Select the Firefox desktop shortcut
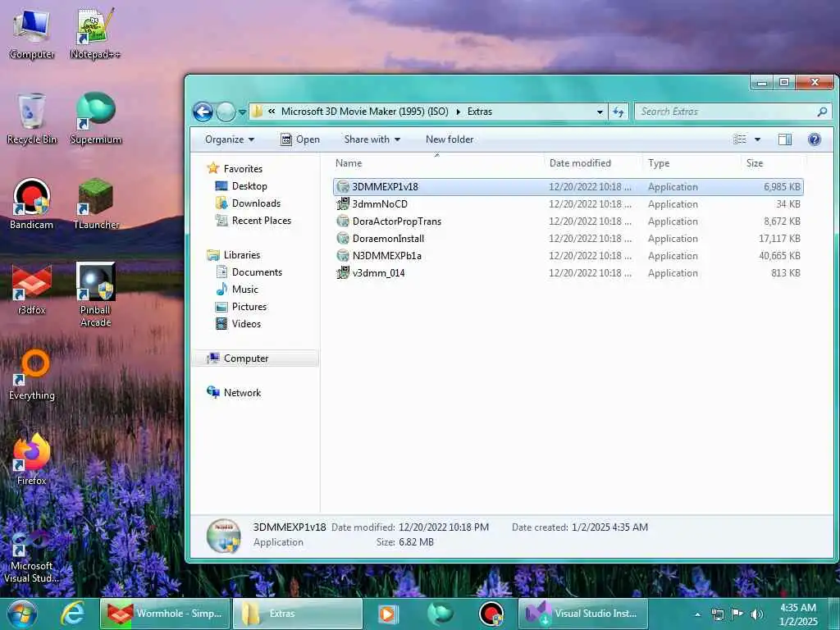This screenshot has width=840, height=630. 32,459
